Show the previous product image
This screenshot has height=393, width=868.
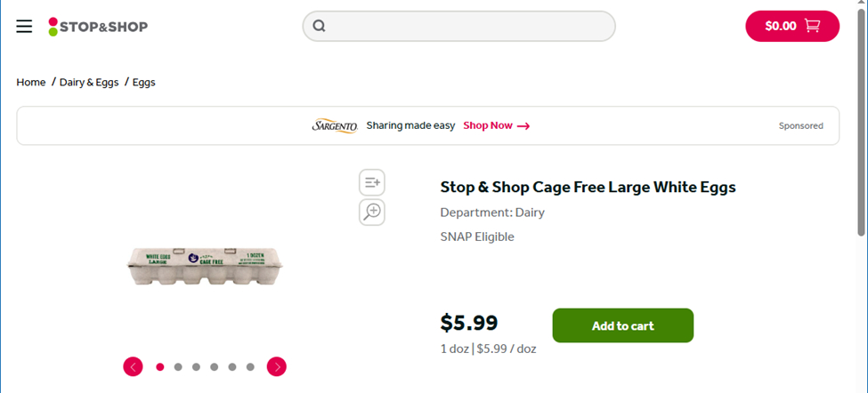click(133, 366)
